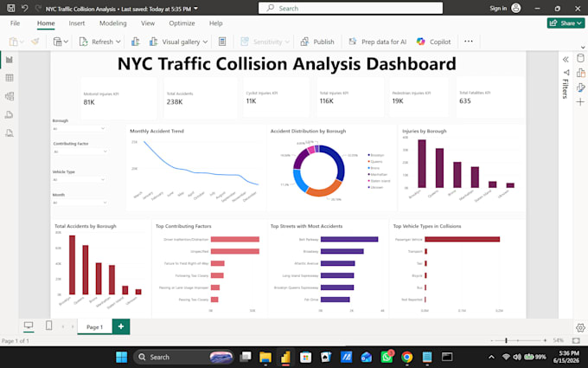Viewport: 588px width, 368px height.
Task: Click the Windows taskbar Search box
Action: tap(183, 357)
